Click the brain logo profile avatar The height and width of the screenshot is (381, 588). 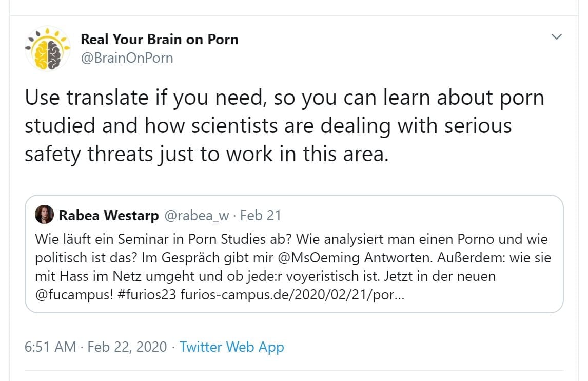[x=48, y=48]
